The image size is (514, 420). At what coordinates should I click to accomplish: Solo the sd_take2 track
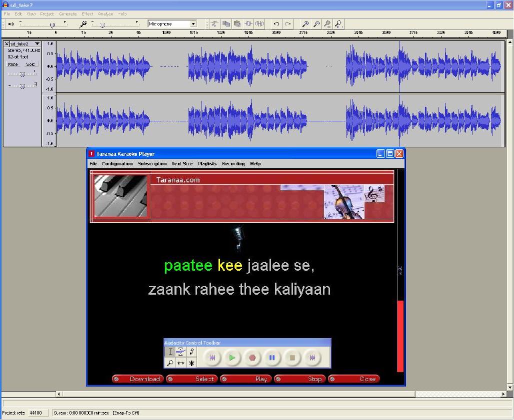coord(30,64)
